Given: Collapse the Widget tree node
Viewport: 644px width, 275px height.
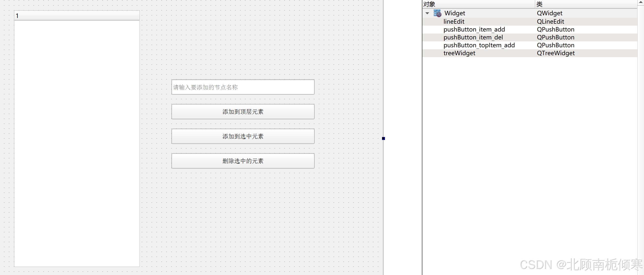Looking at the screenshot, I should coord(427,13).
